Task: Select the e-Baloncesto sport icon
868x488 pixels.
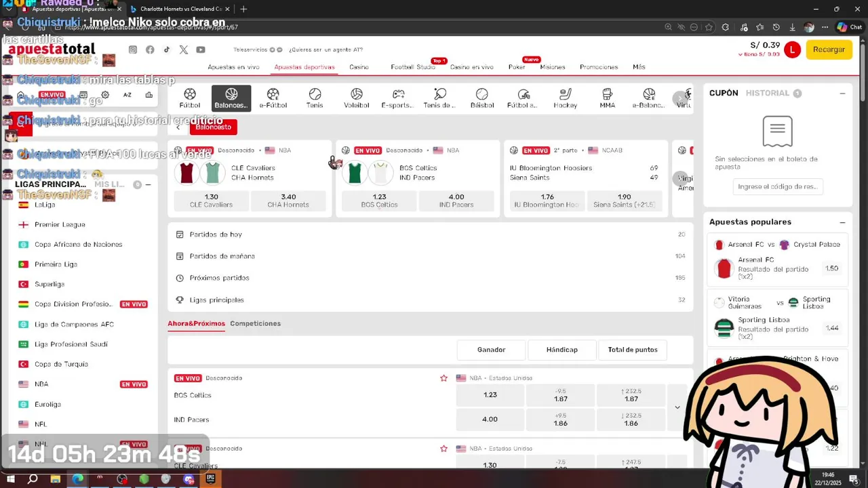Action: [649, 98]
